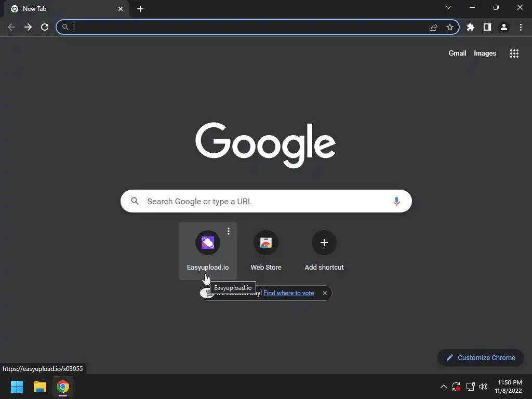Open the Easyupload.io shortcut
532x399 pixels.
click(208, 251)
